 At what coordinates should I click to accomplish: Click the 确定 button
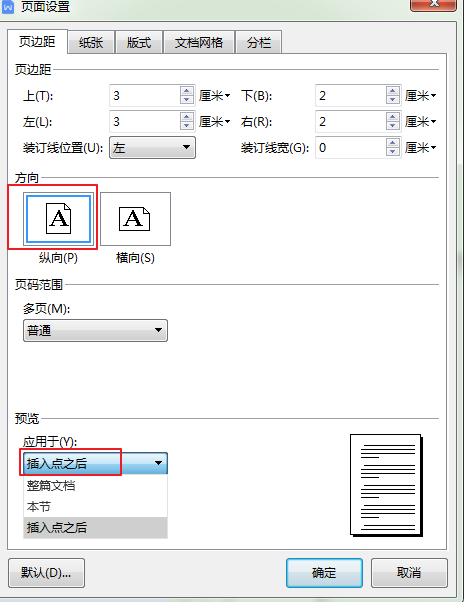[x=324, y=573]
